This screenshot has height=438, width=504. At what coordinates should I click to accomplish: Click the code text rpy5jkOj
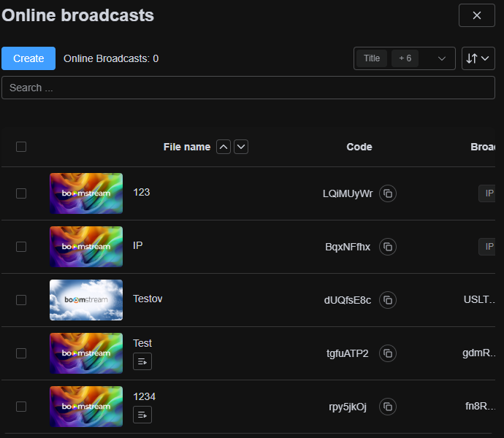pyautogui.click(x=348, y=407)
